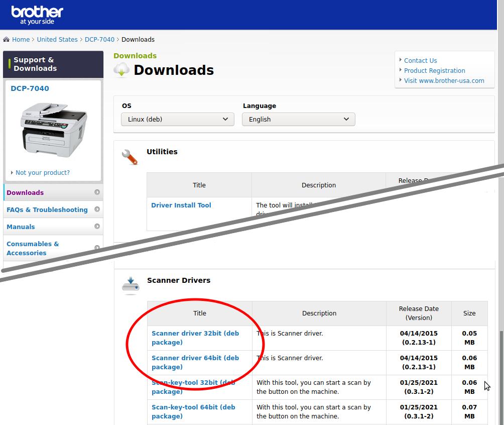Click the Contact Us link
504x425 pixels.
pyautogui.click(x=420, y=61)
